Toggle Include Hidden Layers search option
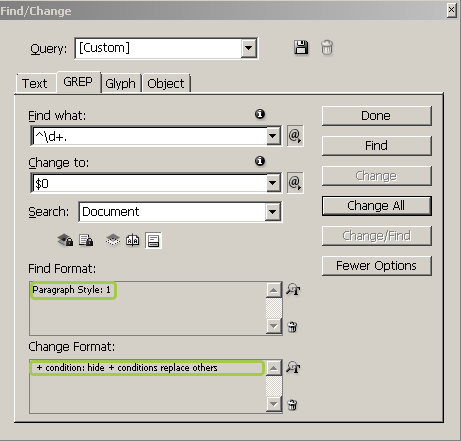Viewport: 461px width, 441px height. 113,240
